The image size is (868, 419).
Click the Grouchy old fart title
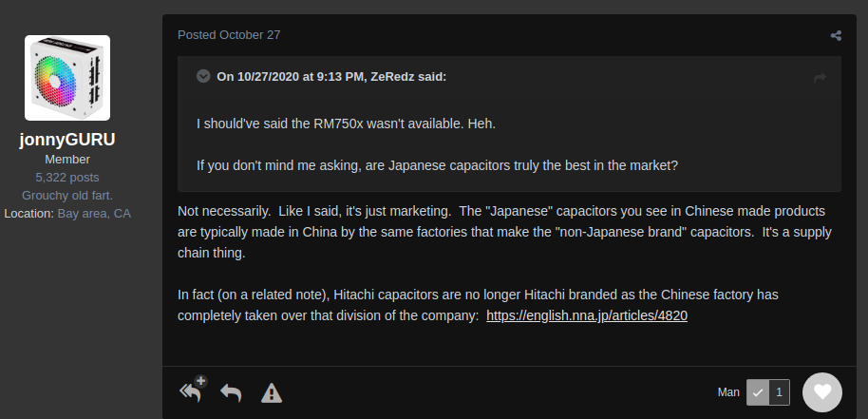pyautogui.click(x=67, y=196)
